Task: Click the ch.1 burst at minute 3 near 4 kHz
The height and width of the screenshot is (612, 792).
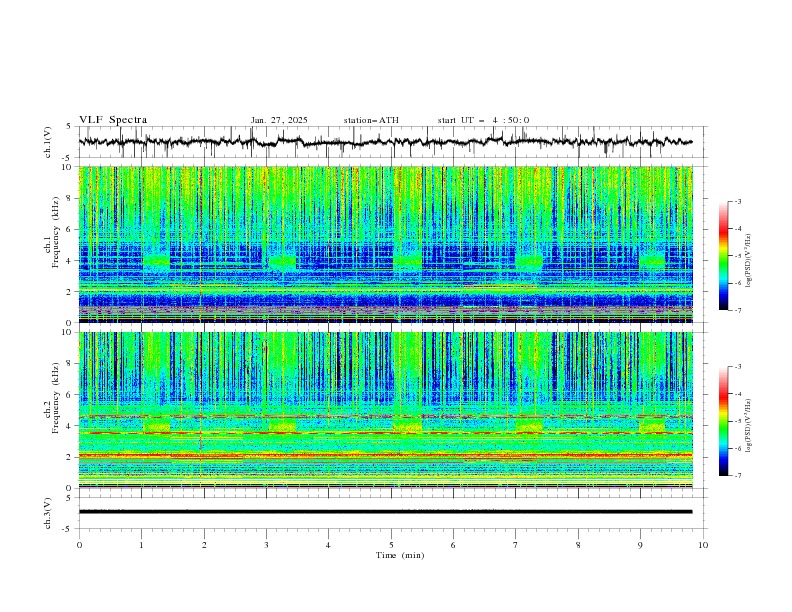Action: tap(282, 261)
